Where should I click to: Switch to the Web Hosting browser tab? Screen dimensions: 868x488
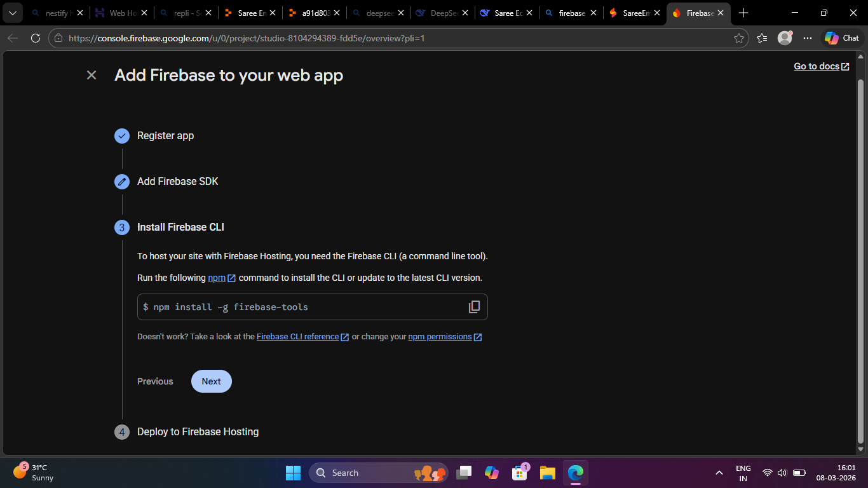coord(121,13)
